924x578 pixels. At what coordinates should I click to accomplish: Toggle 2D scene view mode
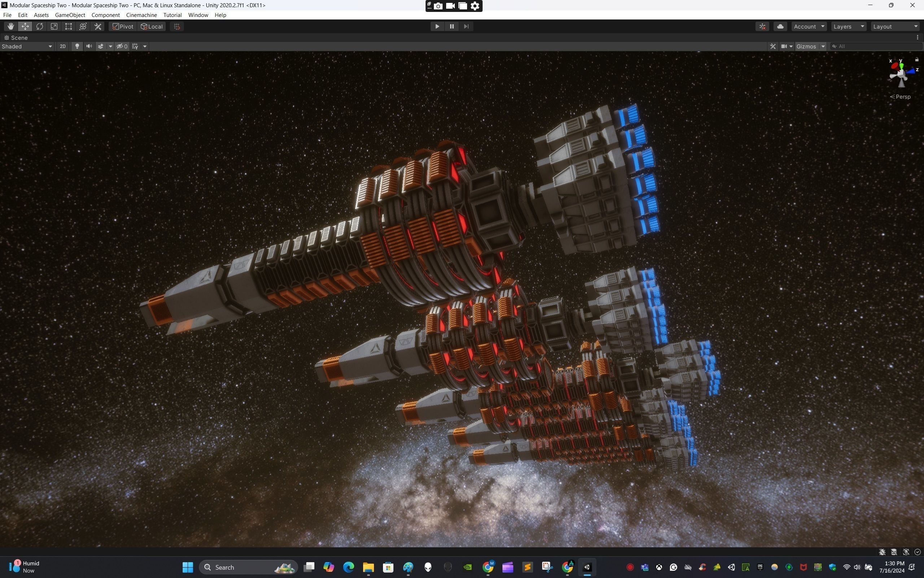62,46
